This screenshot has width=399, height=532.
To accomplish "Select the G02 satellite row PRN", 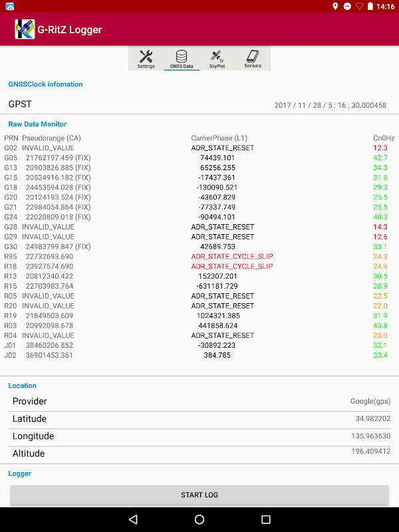I will pyautogui.click(x=11, y=148).
